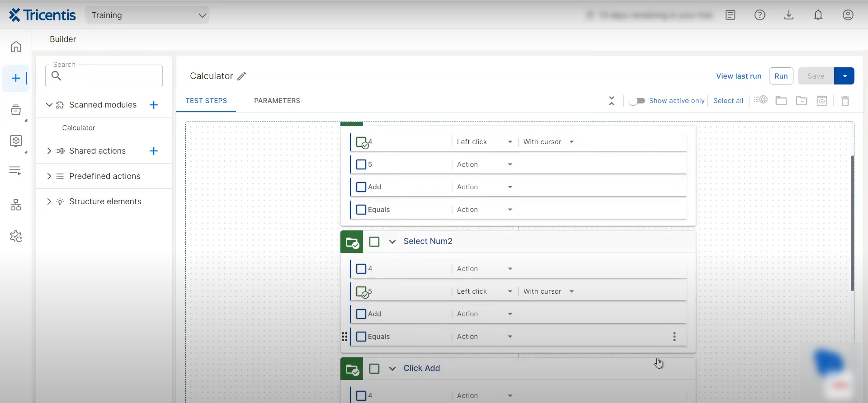Screen dimensions: 868x403
Task: Collapse the Select Num2 block chevron
Action: coord(392,242)
